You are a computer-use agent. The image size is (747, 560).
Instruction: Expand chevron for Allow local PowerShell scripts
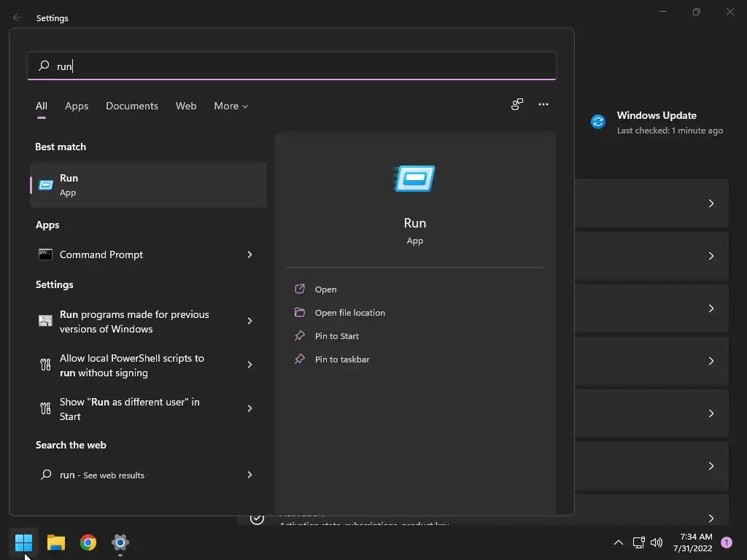pyautogui.click(x=249, y=365)
